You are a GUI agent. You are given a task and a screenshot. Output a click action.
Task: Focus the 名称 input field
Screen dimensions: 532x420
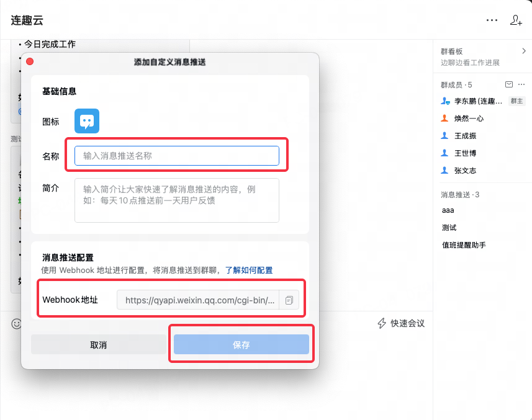click(176, 156)
